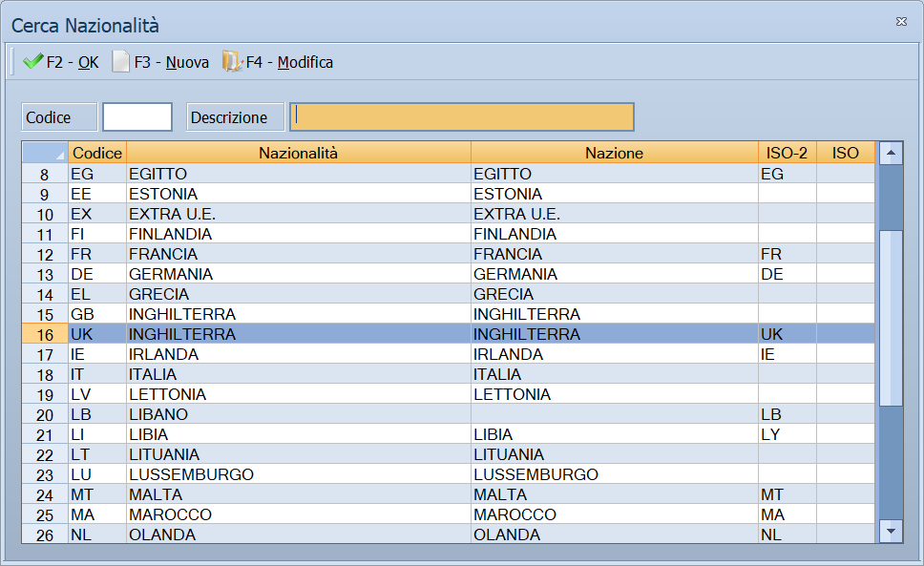This screenshot has height=566, width=924.
Task: Click the Codice search input field
Action: pos(137,116)
